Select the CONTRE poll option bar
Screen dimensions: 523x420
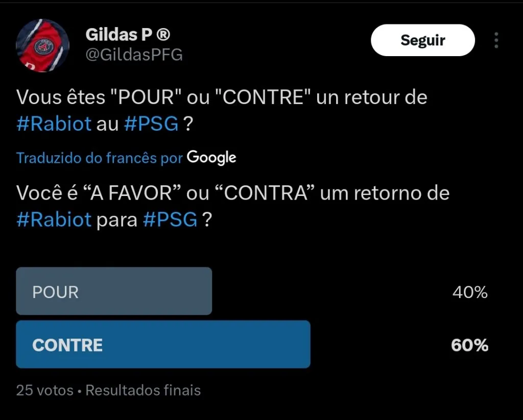click(163, 344)
